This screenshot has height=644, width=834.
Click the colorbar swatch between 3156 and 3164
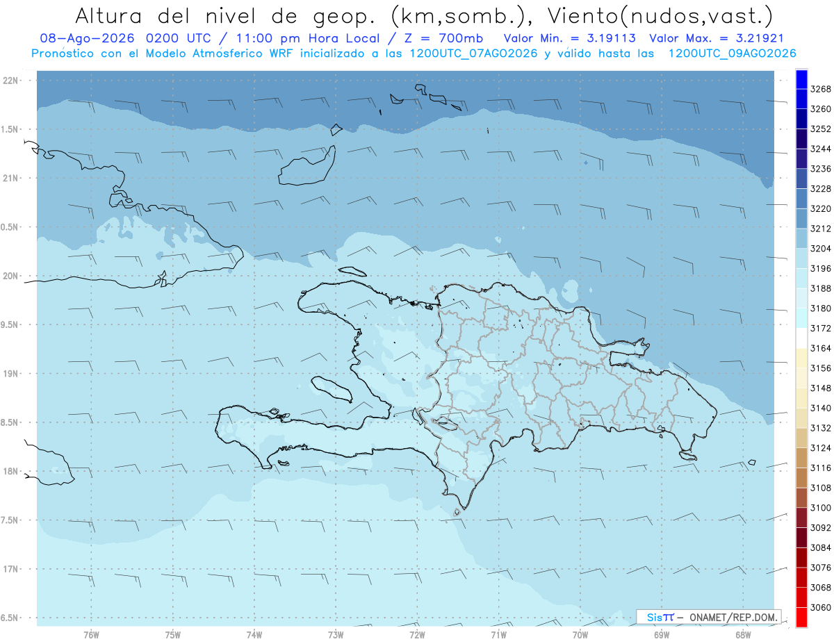coord(801,358)
